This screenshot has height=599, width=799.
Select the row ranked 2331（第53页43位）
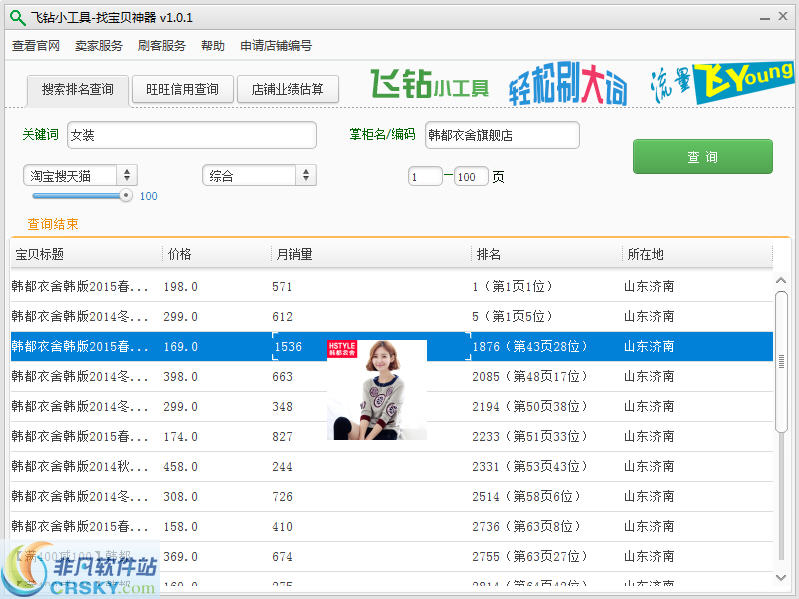point(391,467)
